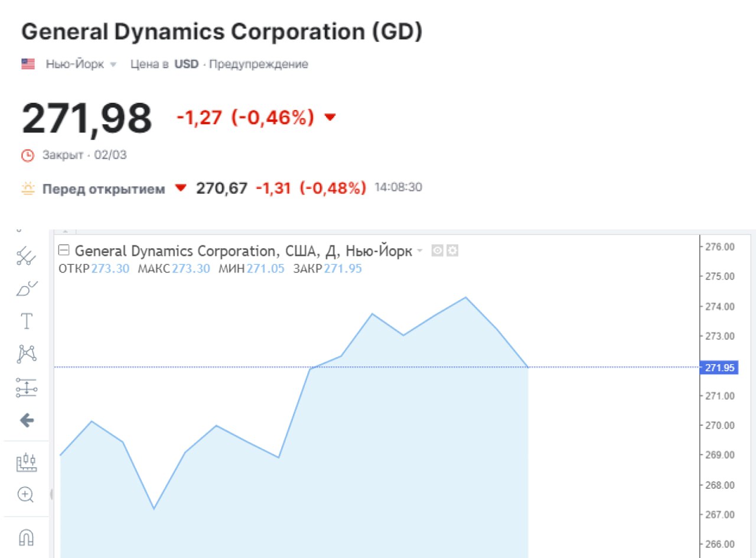The image size is (756, 558).
Task: Open chart series settings gear
Action: 452,251
